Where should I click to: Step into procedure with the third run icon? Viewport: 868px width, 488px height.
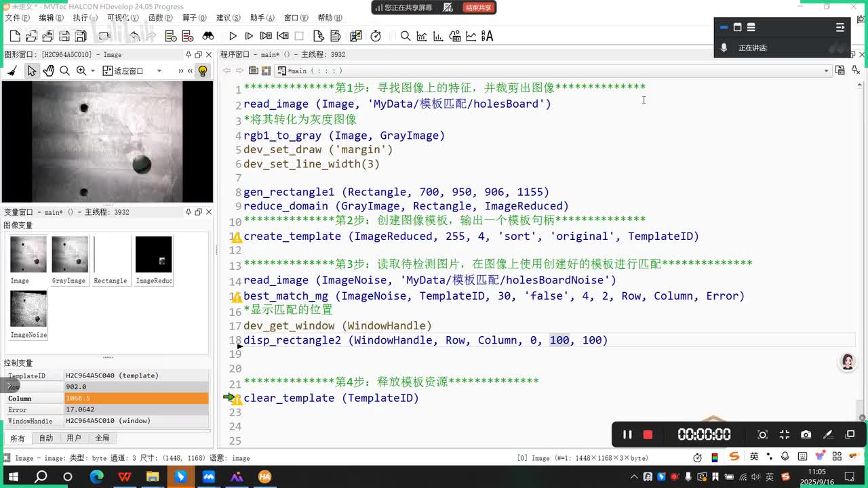coord(266,36)
